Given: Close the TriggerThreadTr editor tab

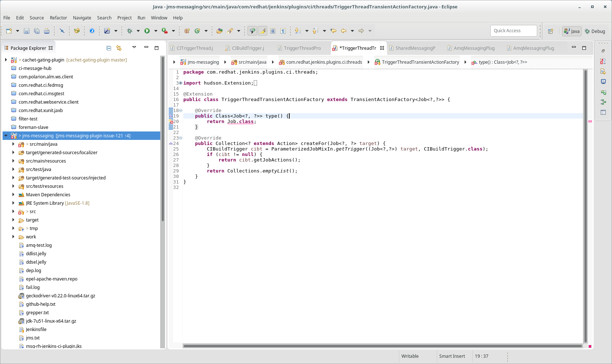Looking at the screenshot, I should click(382, 48).
